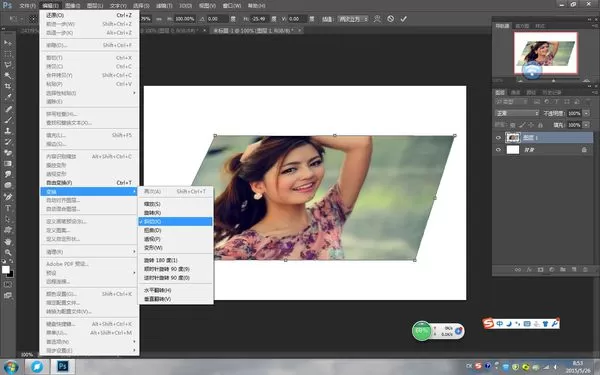The width and height of the screenshot is (600, 375).
Task: Toggle the checked 斜切(K) skew item
Action: [175, 222]
